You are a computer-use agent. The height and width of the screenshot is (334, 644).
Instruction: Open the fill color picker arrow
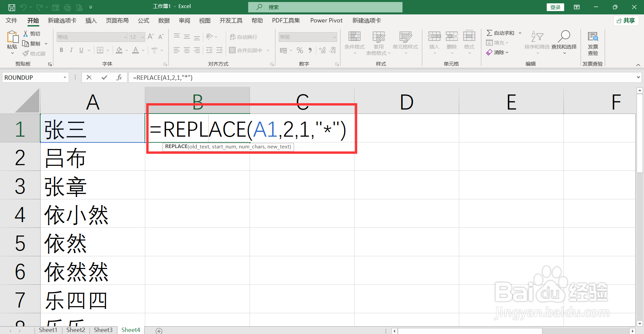click(126, 50)
